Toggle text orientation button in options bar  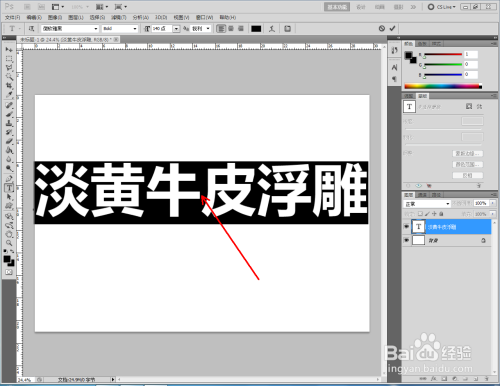(31, 29)
